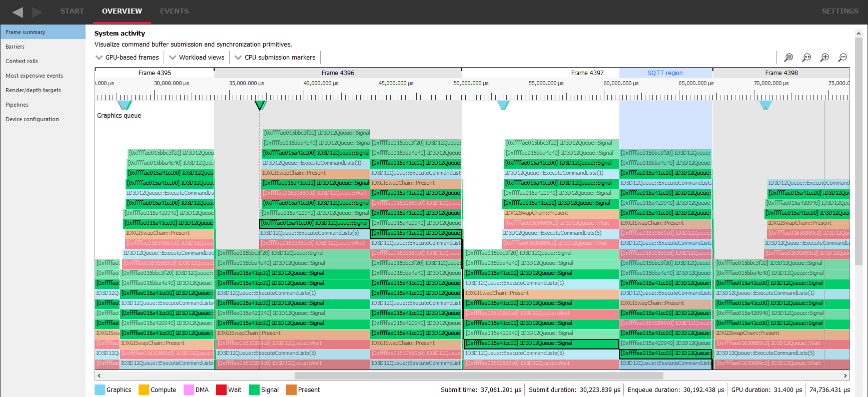The height and width of the screenshot is (397, 868).
Task: Open the Workload views dropdown
Action: point(197,58)
